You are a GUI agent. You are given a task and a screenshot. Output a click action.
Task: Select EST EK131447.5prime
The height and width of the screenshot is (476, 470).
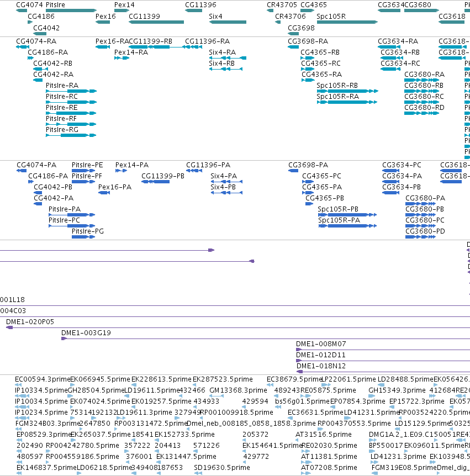[158, 462]
